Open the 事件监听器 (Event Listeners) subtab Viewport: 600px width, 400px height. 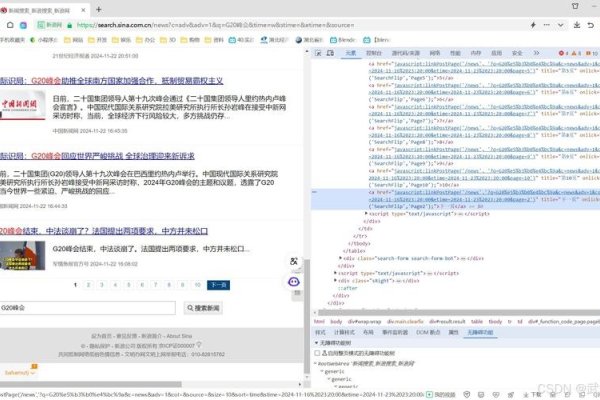395,333
